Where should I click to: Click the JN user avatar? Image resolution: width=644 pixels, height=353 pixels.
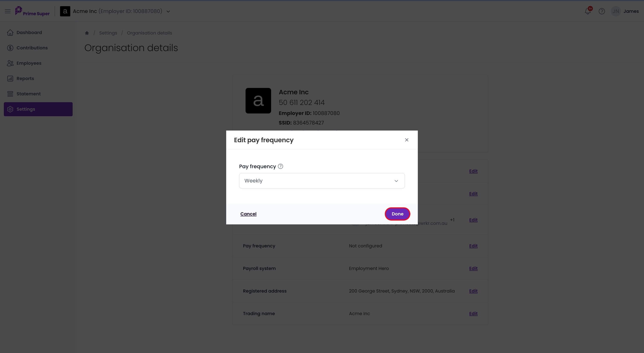pos(616,11)
